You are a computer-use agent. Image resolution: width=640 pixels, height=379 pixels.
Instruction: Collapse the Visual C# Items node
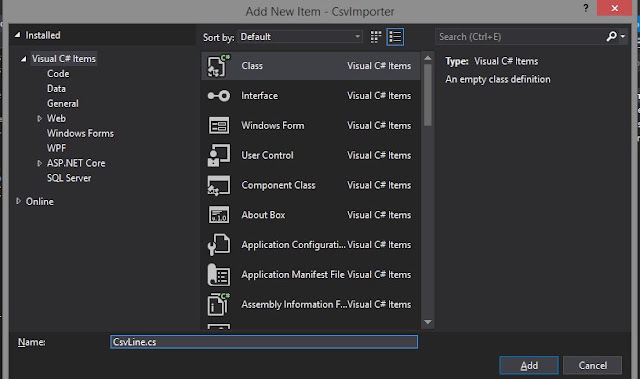[24, 59]
